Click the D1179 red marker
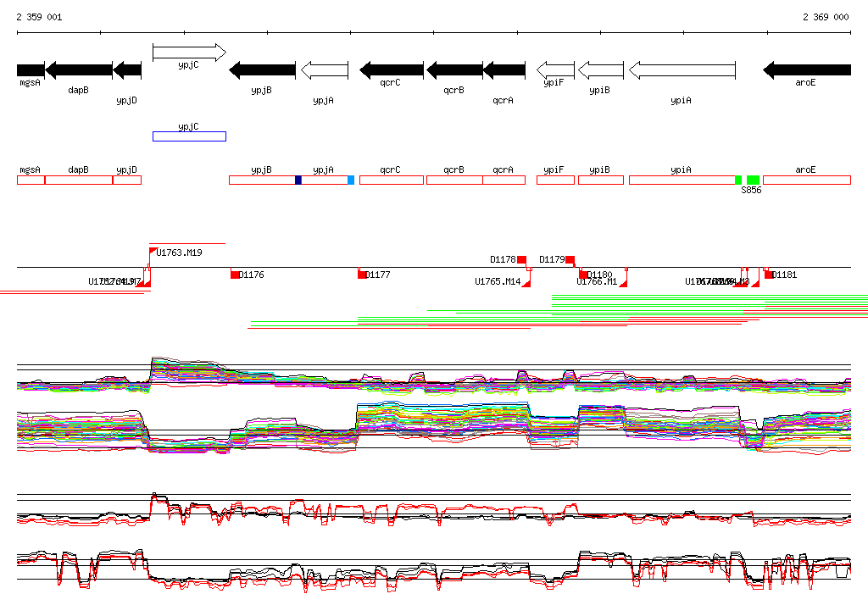This screenshot has width=868, height=605. [570, 259]
